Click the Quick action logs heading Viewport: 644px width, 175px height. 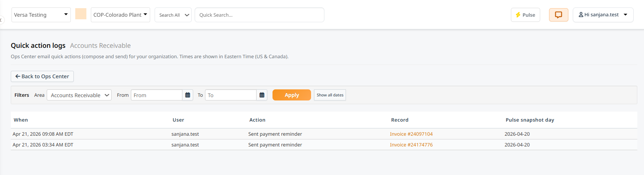38,46
